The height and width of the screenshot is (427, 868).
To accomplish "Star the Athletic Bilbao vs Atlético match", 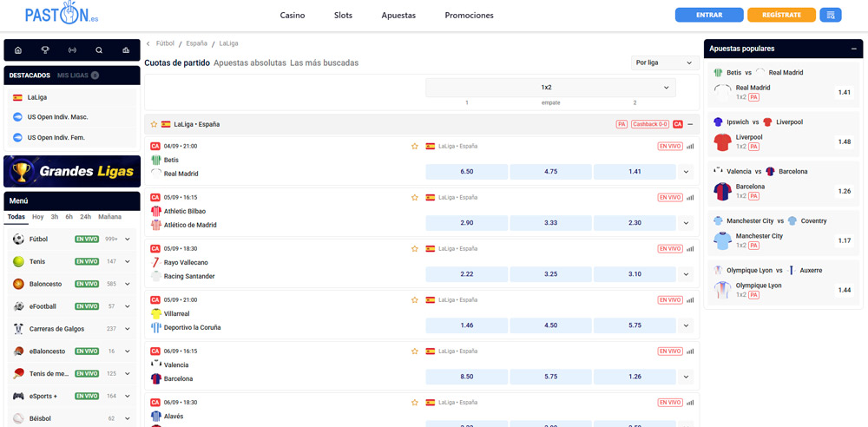I will 415,197.
